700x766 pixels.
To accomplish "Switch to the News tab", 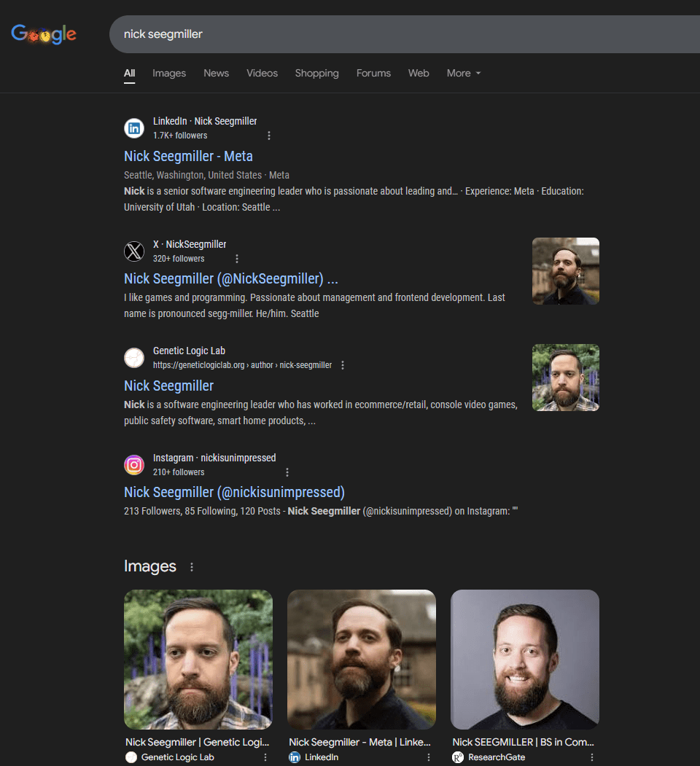I will 216,74.
